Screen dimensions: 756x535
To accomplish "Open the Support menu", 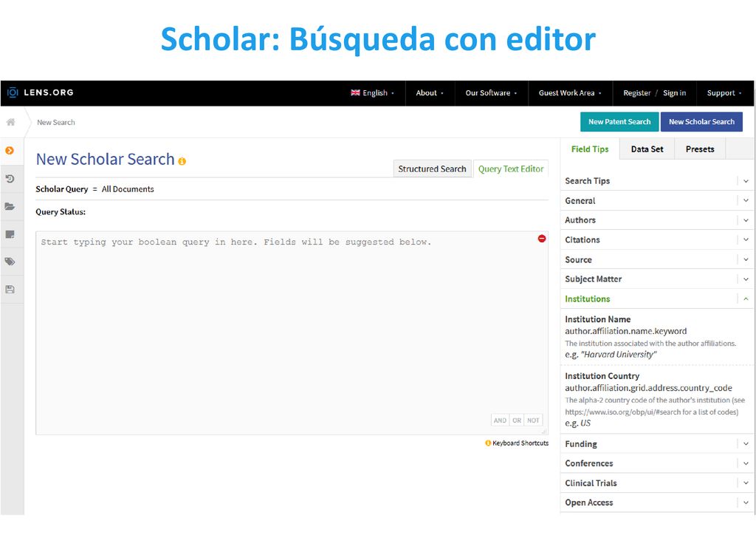I will [724, 92].
